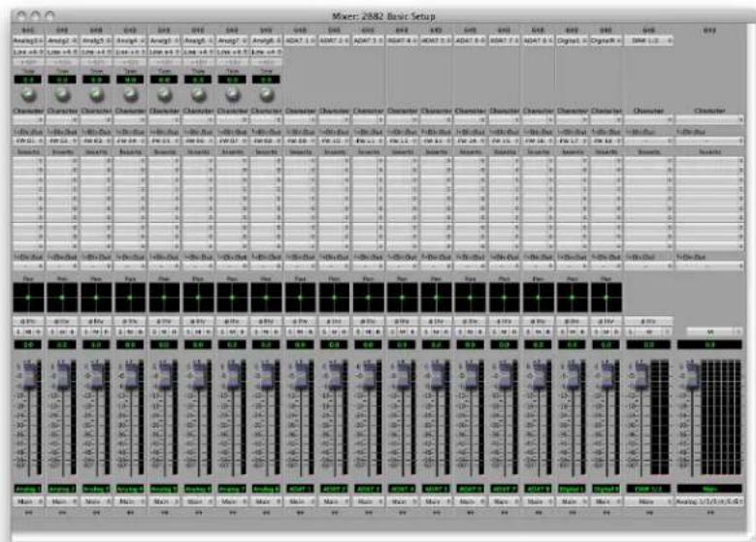This screenshot has width=756, height=542.
Task: Click the Analog 1 channel name field
Action: point(28,489)
